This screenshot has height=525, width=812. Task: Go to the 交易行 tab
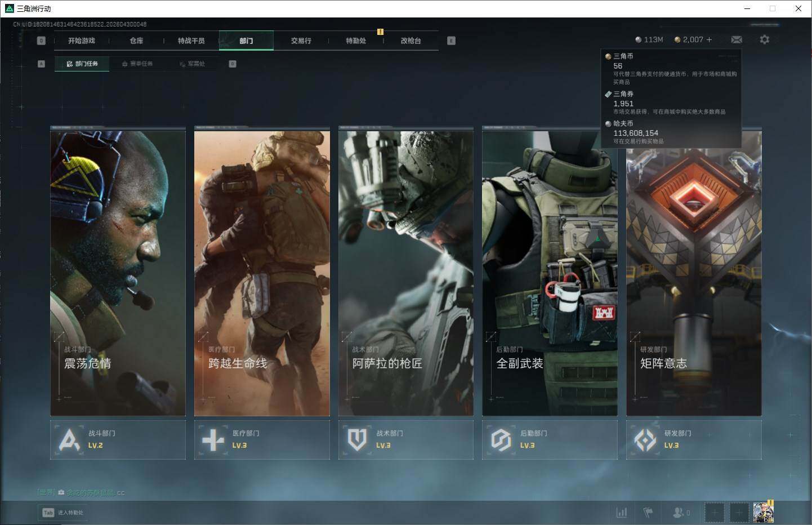pos(301,41)
